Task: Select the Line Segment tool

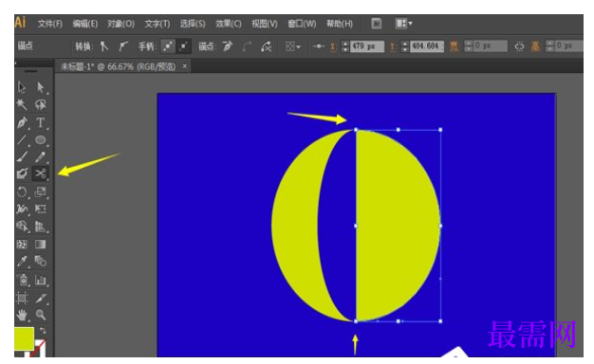Action: 22,140
